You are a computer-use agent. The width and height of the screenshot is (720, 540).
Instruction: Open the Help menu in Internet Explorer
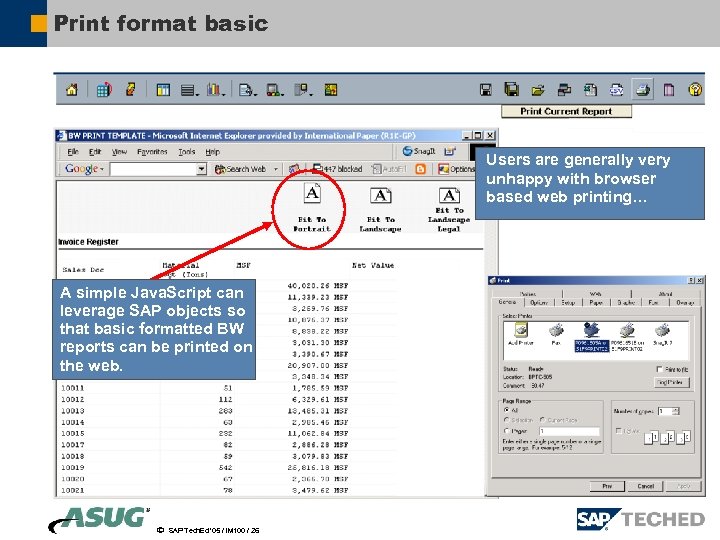pos(212,152)
